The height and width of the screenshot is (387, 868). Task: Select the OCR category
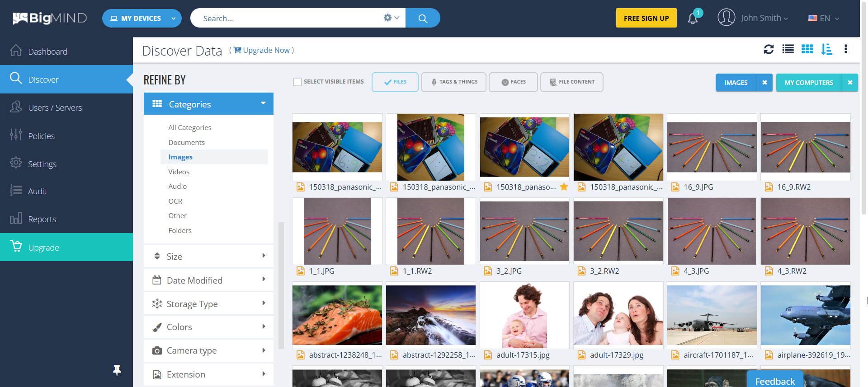click(x=175, y=201)
